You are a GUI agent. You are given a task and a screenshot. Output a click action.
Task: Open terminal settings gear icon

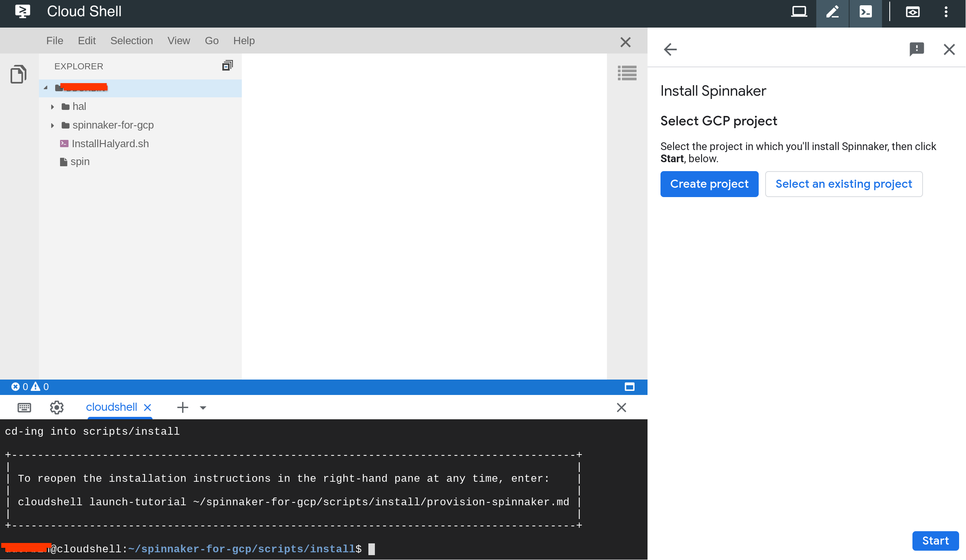pyautogui.click(x=57, y=407)
